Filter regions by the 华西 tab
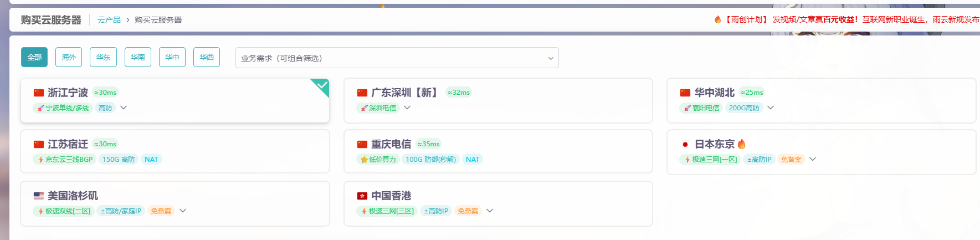 click(x=207, y=57)
